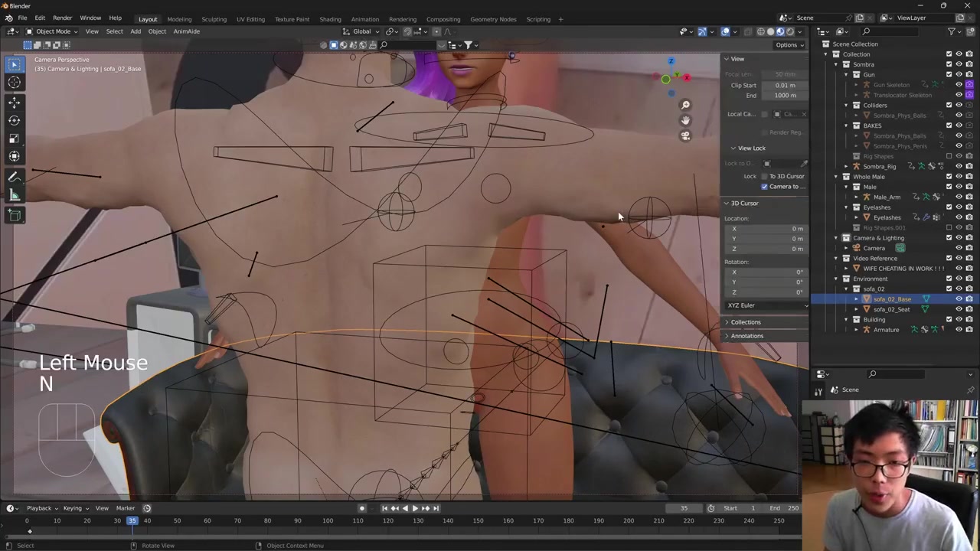The image size is (980, 551).
Task: Open the Object Mode dropdown
Action: point(49,31)
